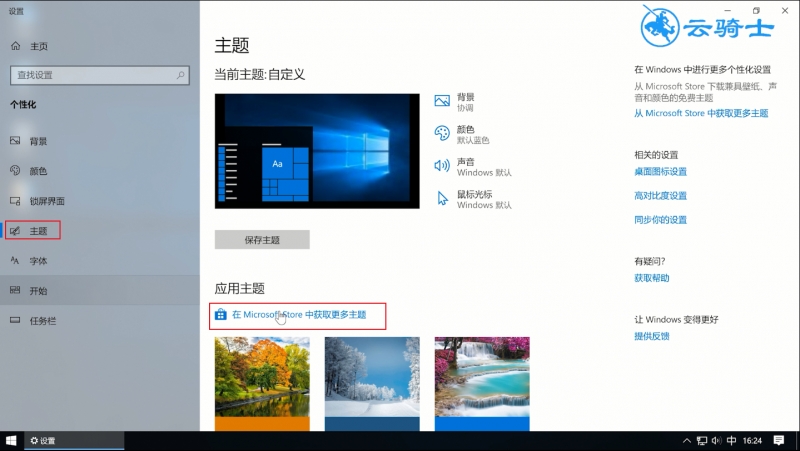Viewport: 800px width, 451px height.
Task: Click the 字体 icon in sidebar
Action: click(x=15, y=261)
